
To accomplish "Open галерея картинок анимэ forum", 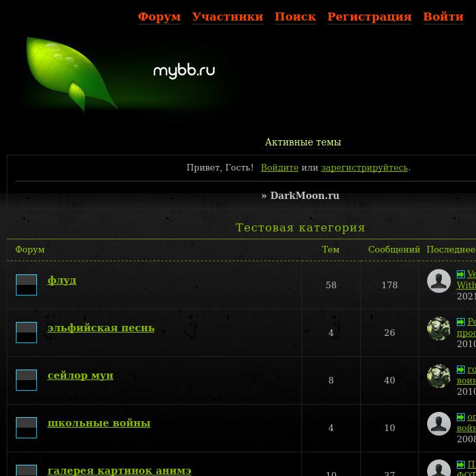I will point(119,471).
